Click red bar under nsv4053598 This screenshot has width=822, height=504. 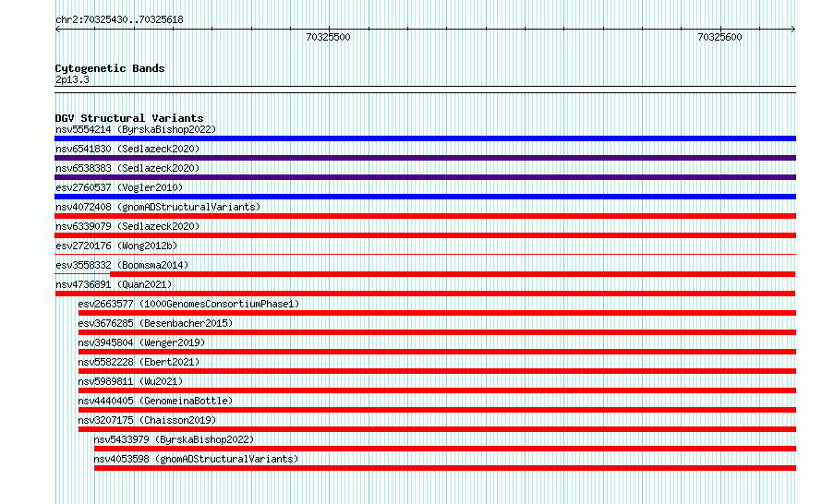tap(445, 468)
